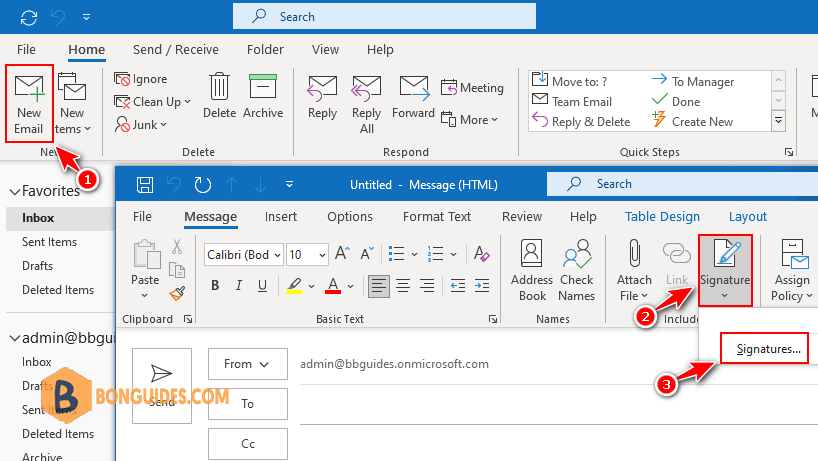This screenshot has height=461, width=818.
Task: Collapse the Favorites folder group
Action: [x=15, y=192]
